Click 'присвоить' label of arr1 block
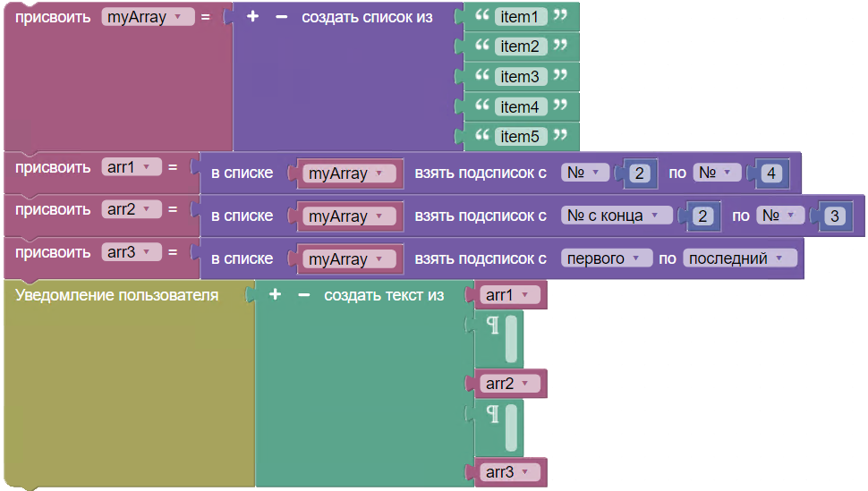 coord(53,167)
